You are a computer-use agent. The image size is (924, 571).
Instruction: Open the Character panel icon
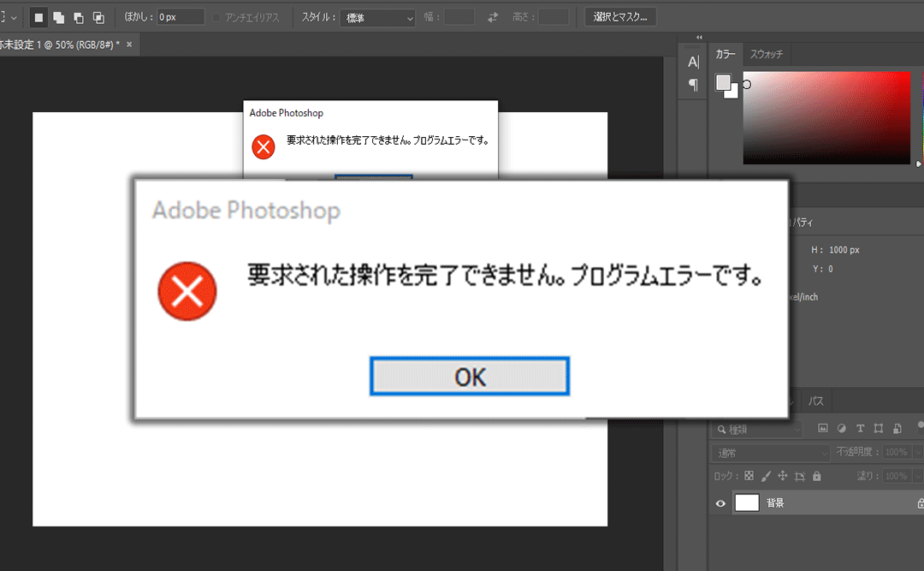694,62
